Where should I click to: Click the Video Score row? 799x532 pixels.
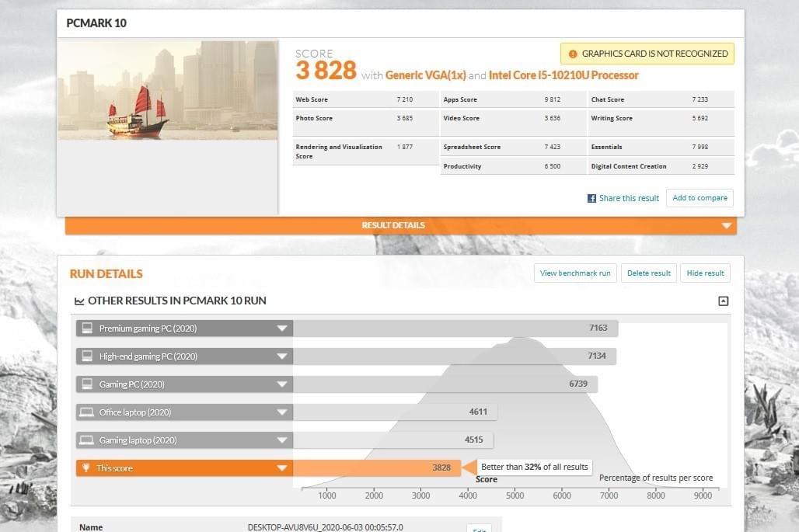[513, 122]
